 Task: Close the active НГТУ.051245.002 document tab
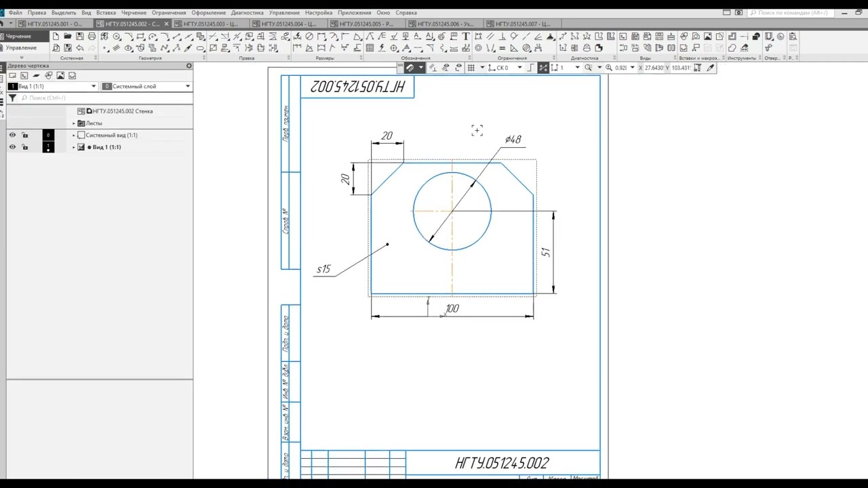[166, 24]
